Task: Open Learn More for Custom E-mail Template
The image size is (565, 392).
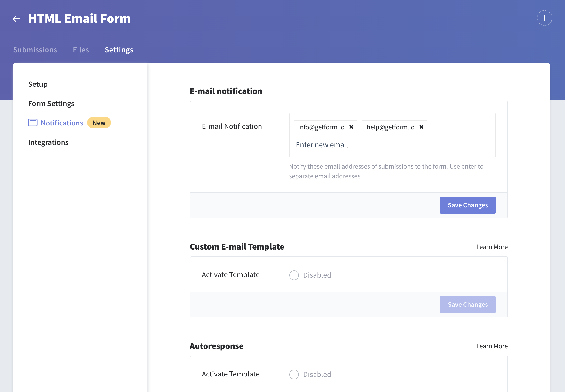Action: [492, 247]
